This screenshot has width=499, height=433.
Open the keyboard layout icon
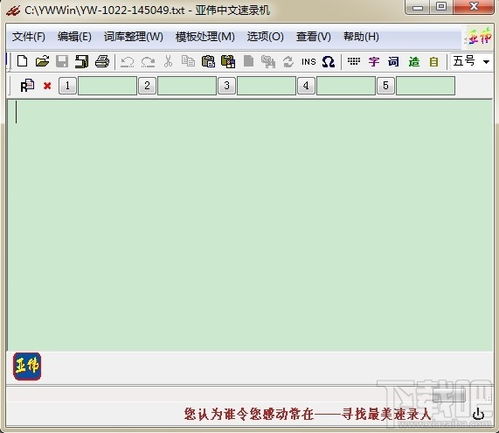click(354, 61)
